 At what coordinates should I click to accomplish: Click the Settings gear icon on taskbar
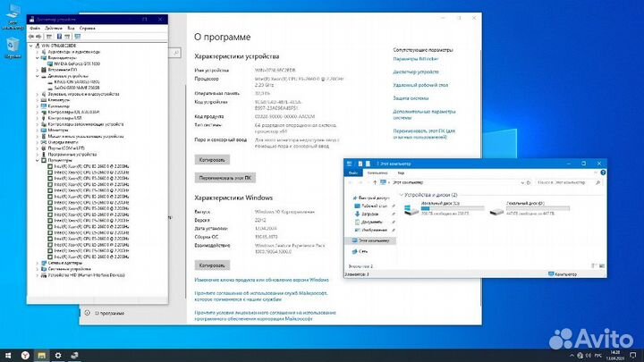pyautogui.click(x=58, y=356)
